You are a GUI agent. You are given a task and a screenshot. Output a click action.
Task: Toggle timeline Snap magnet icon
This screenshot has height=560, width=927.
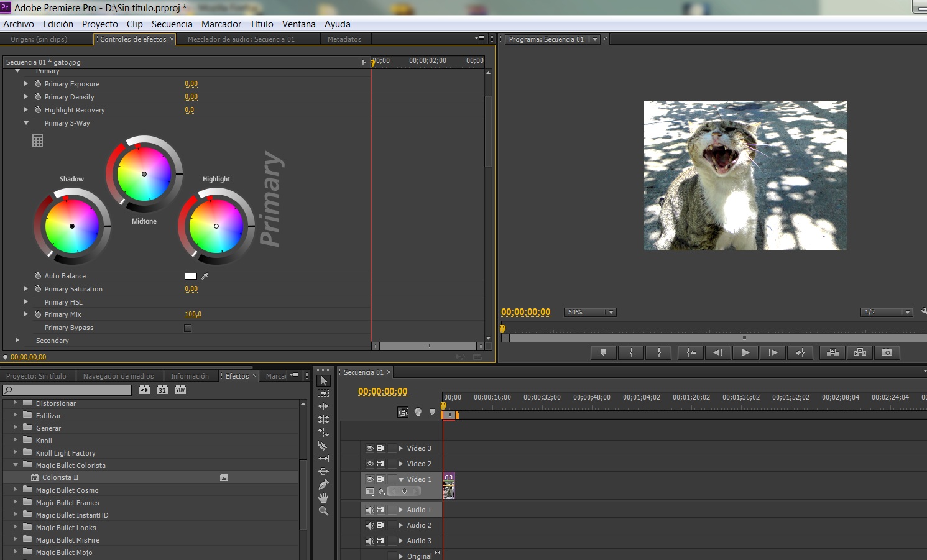[x=403, y=412]
